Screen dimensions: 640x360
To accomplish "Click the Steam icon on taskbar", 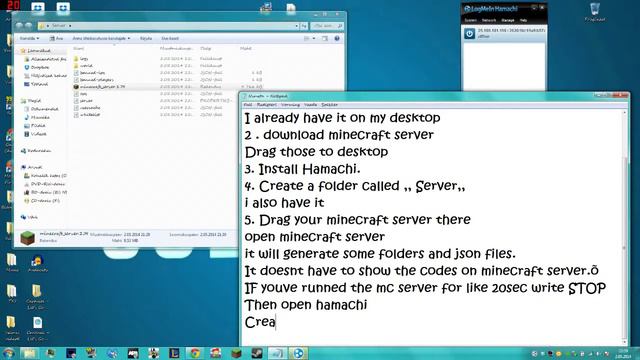I will click(x=257, y=353).
